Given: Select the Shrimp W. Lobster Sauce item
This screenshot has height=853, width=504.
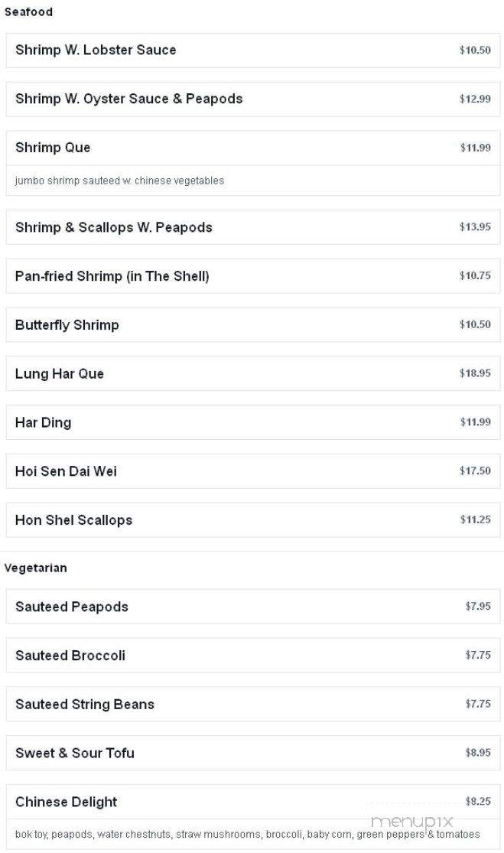Looking at the screenshot, I should tap(253, 50).
